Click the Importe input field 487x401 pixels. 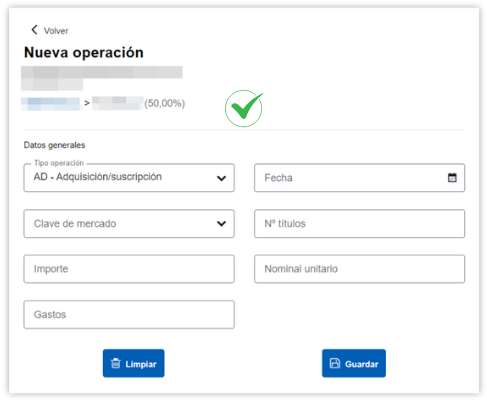tap(129, 269)
